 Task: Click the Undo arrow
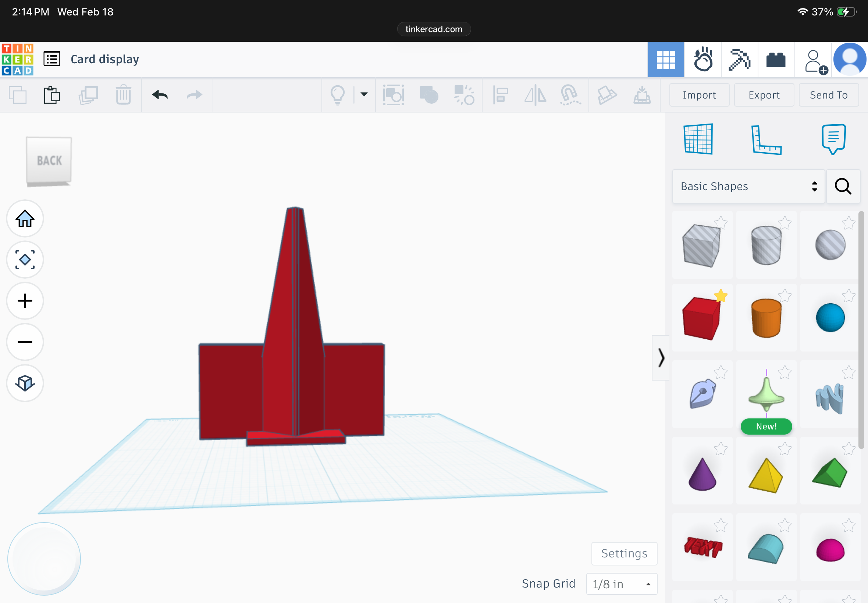click(x=160, y=95)
